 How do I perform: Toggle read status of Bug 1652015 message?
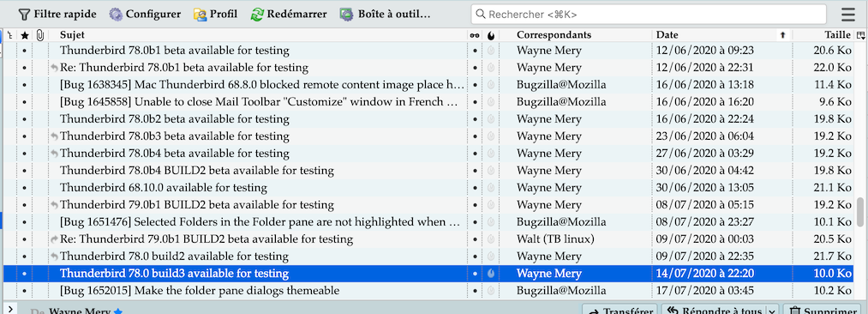click(475, 291)
